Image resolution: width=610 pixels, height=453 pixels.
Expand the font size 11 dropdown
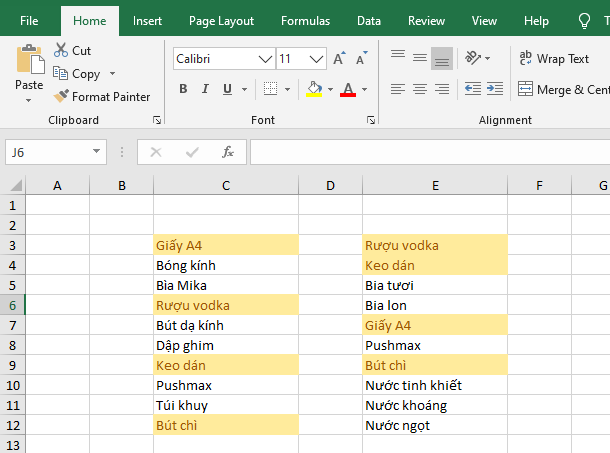318,59
